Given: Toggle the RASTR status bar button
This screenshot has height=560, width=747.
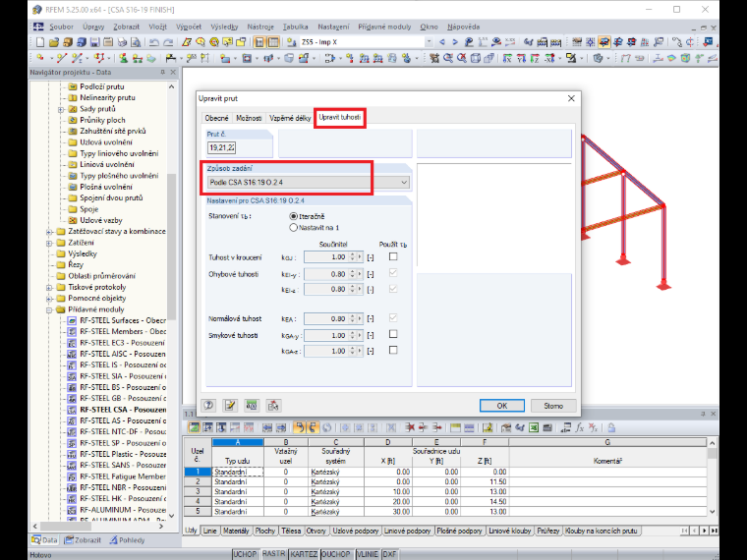Looking at the screenshot, I should pos(274,554).
